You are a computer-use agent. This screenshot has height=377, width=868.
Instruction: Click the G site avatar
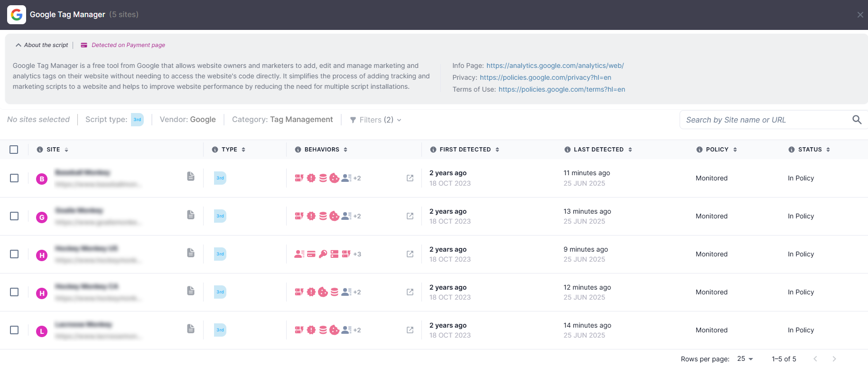(x=42, y=217)
